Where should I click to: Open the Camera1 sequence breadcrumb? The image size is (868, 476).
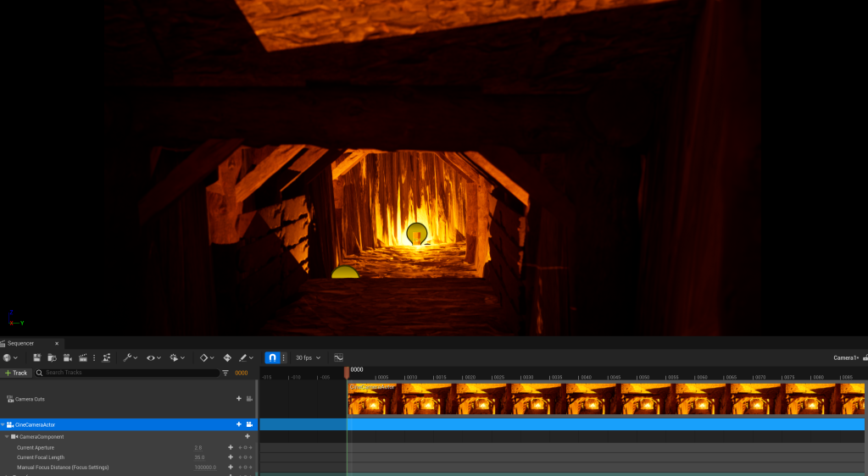click(846, 358)
